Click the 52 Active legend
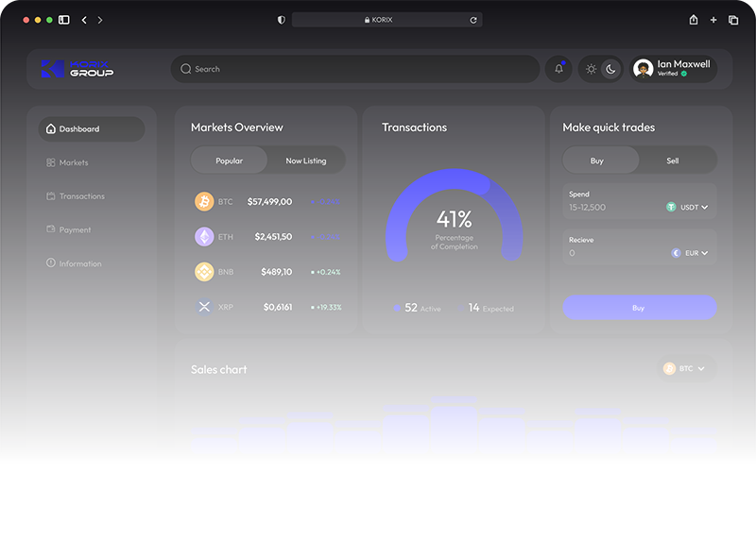 coord(417,308)
